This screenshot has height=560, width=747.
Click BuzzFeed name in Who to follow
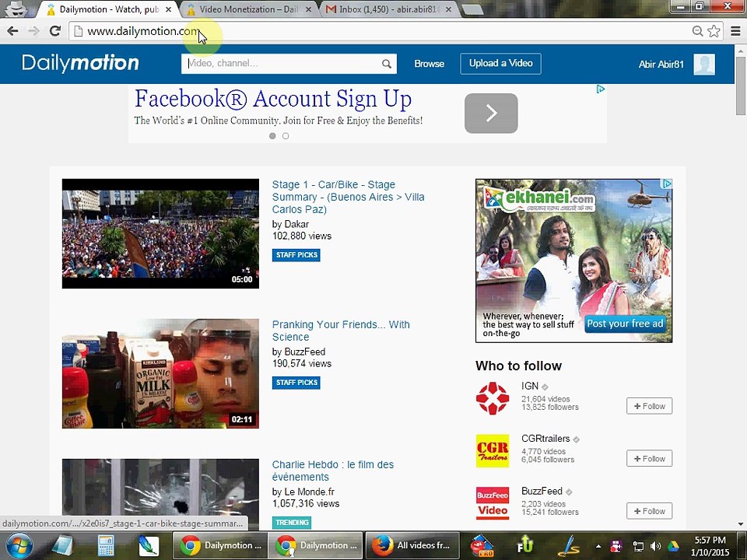tap(542, 491)
